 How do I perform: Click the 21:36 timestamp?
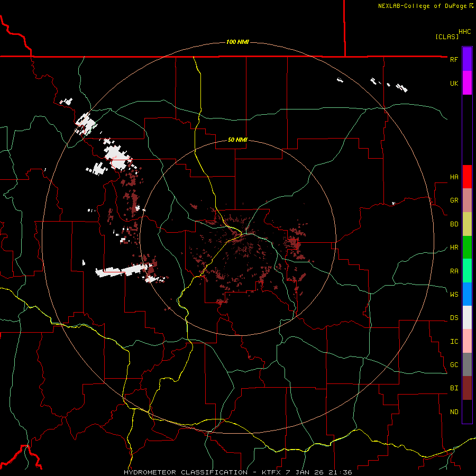(340, 472)
